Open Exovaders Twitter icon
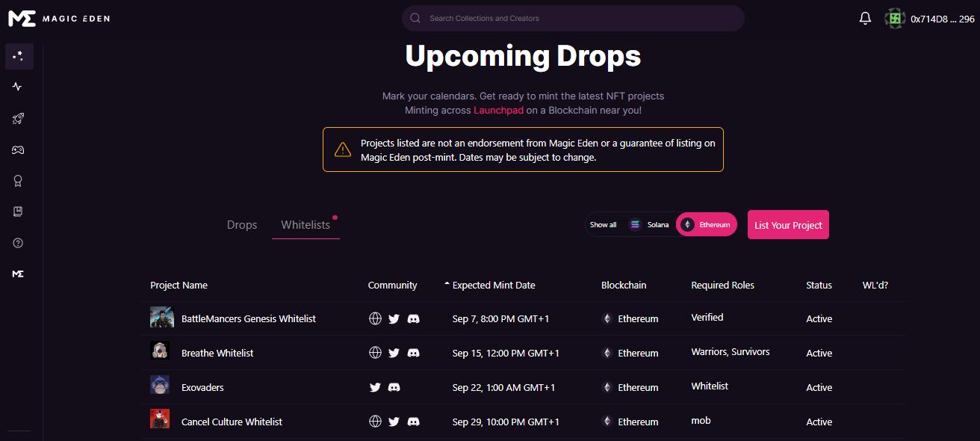 point(375,387)
